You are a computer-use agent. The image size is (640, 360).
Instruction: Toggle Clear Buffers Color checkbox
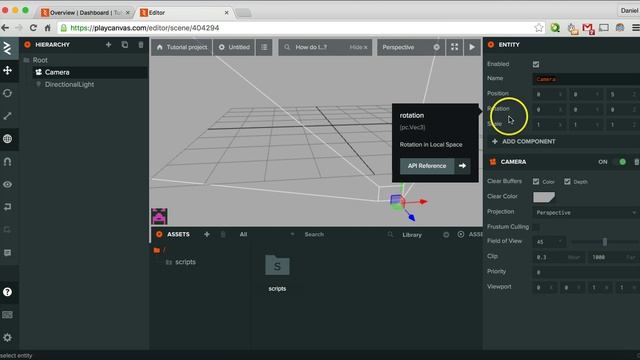[536, 182]
